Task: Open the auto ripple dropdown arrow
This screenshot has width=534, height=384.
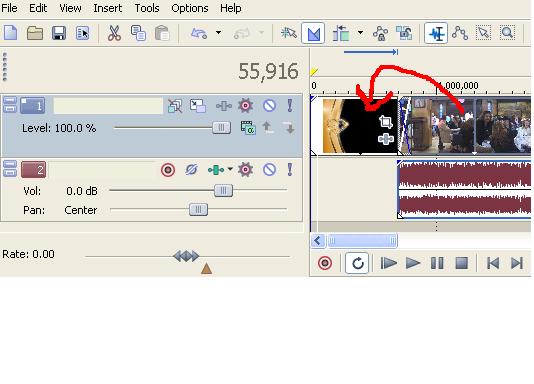Action: pyautogui.click(x=360, y=33)
